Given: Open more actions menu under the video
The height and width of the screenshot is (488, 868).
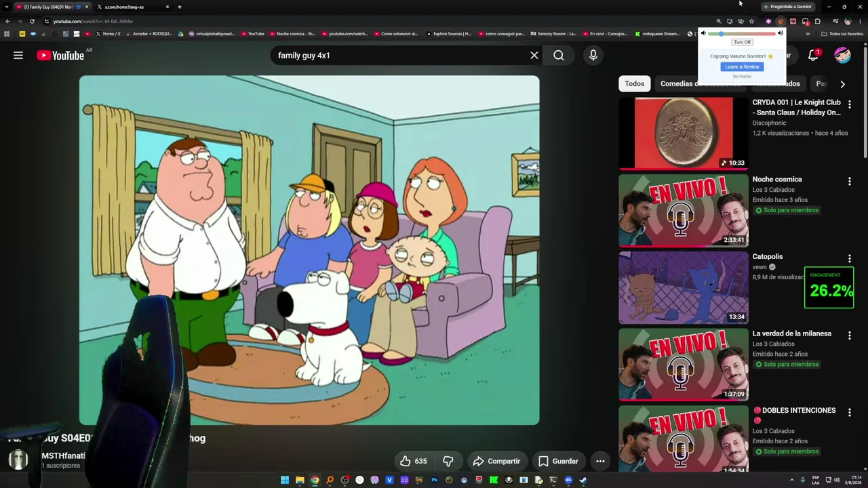Looking at the screenshot, I should pos(600,461).
